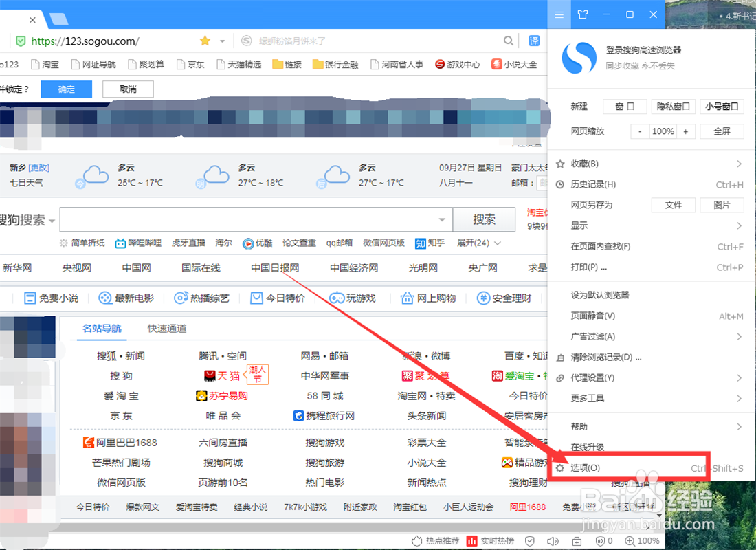
Task: Click the 确定 confirmation button
Action: coord(66,89)
